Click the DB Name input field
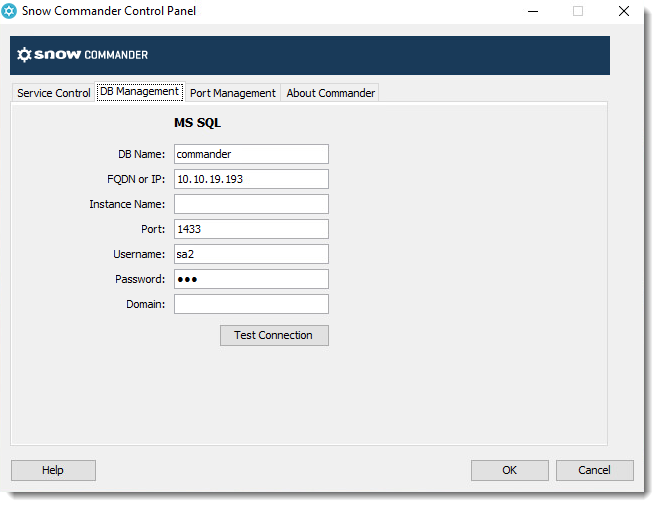Image resolution: width=659 pixels, height=507 pixels. (251, 154)
